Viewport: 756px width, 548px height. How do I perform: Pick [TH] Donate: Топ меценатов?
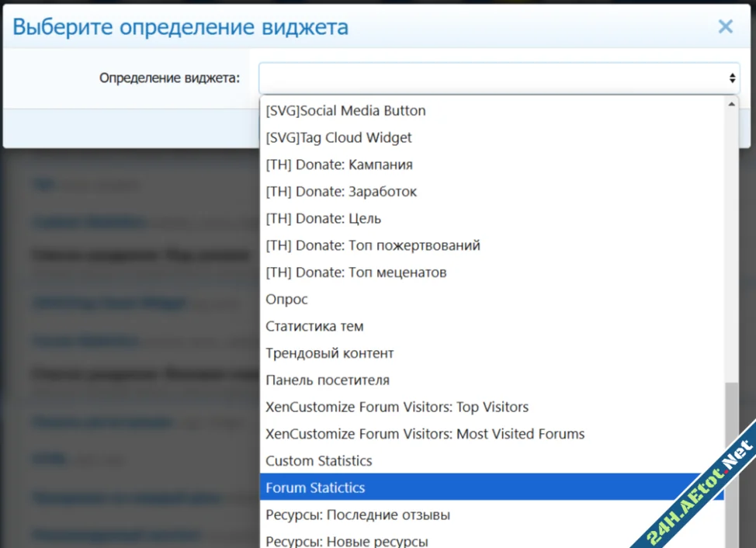[x=355, y=272]
